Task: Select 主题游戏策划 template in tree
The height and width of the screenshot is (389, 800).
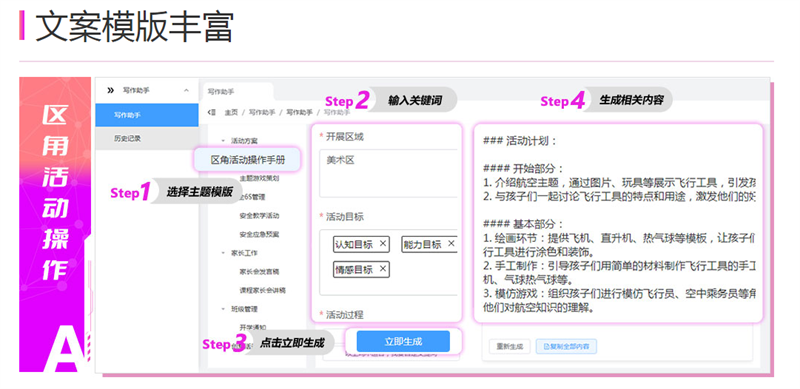Action: point(259,179)
